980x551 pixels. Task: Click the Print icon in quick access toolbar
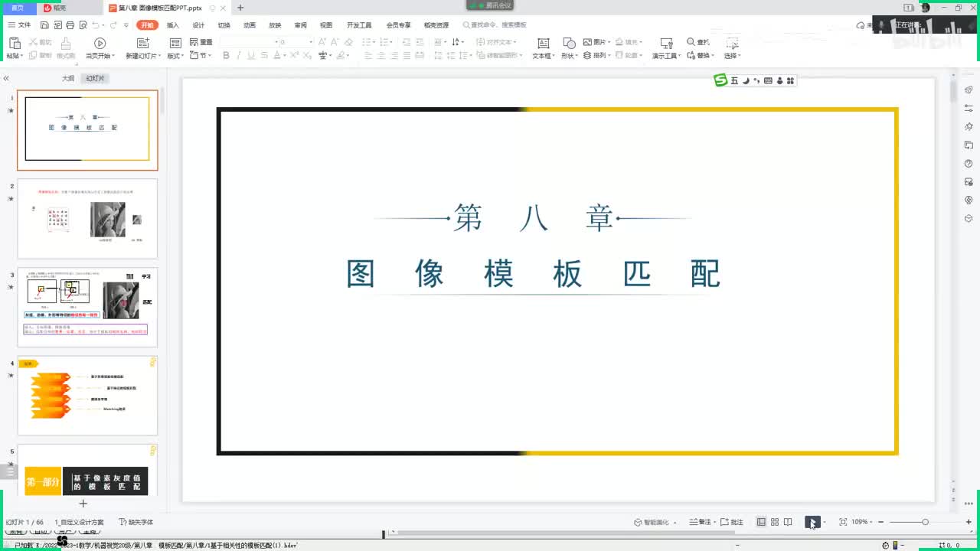click(x=70, y=25)
